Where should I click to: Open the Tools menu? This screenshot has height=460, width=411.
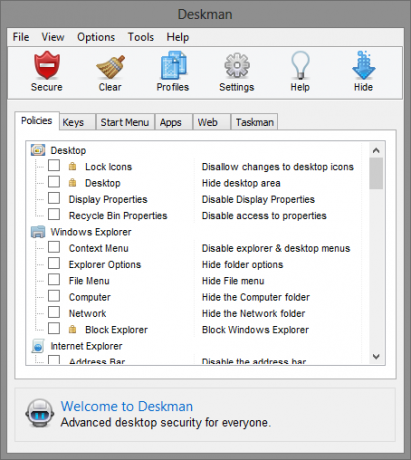[x=141, y=37]
